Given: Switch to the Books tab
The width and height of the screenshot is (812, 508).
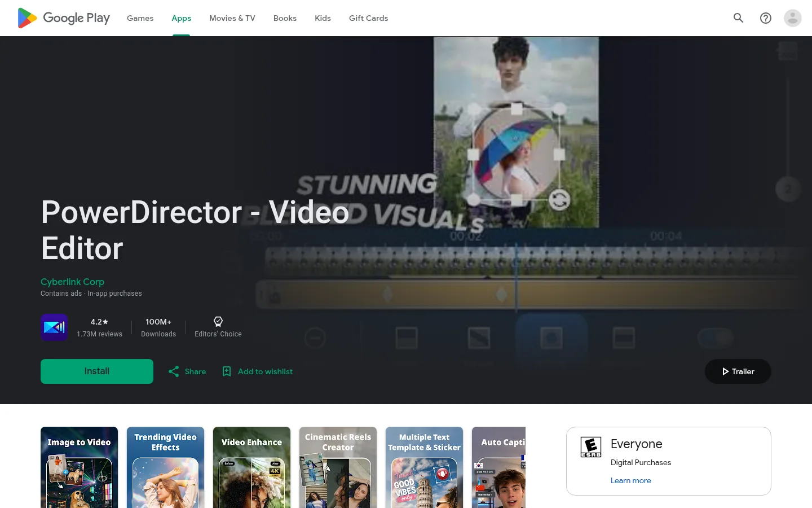Looking at the screenshot, I should pos(285,18).
